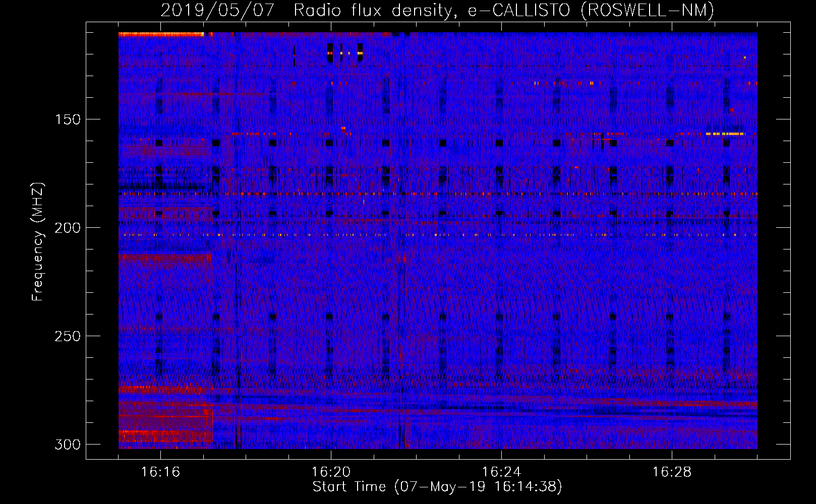Click the 'Start Time (07-May-19 16:14:38)' label

tap(437, 487)
